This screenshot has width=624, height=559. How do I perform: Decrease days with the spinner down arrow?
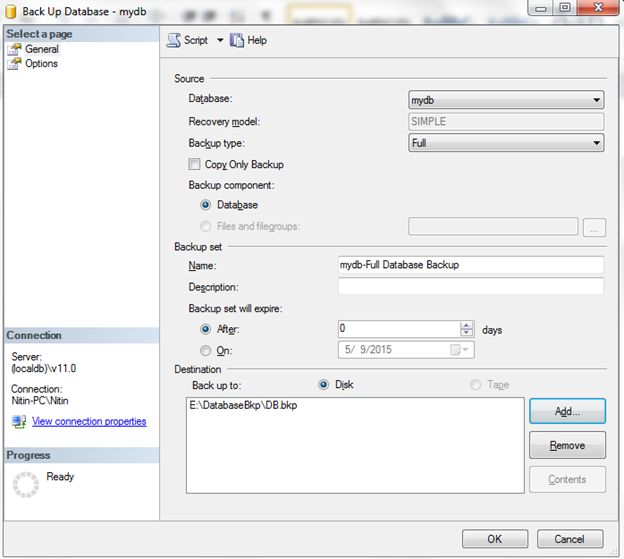coord(466,333)
